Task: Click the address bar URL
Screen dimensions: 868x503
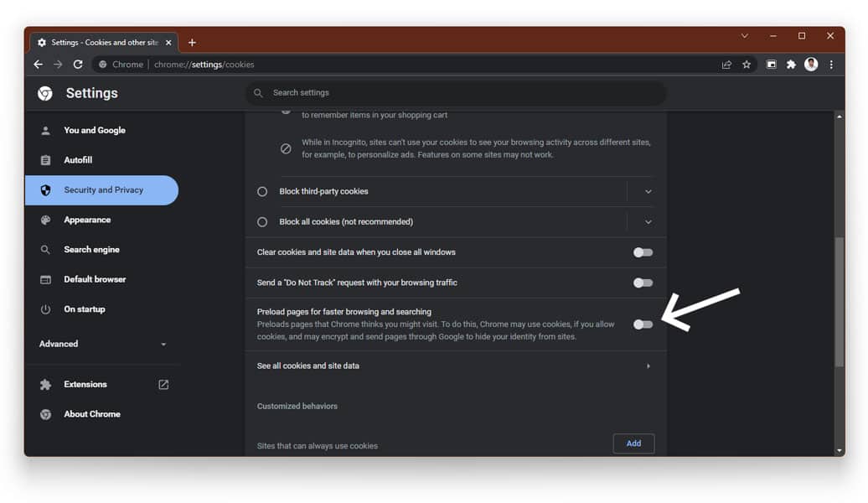Action: click(x=204, y=65)
